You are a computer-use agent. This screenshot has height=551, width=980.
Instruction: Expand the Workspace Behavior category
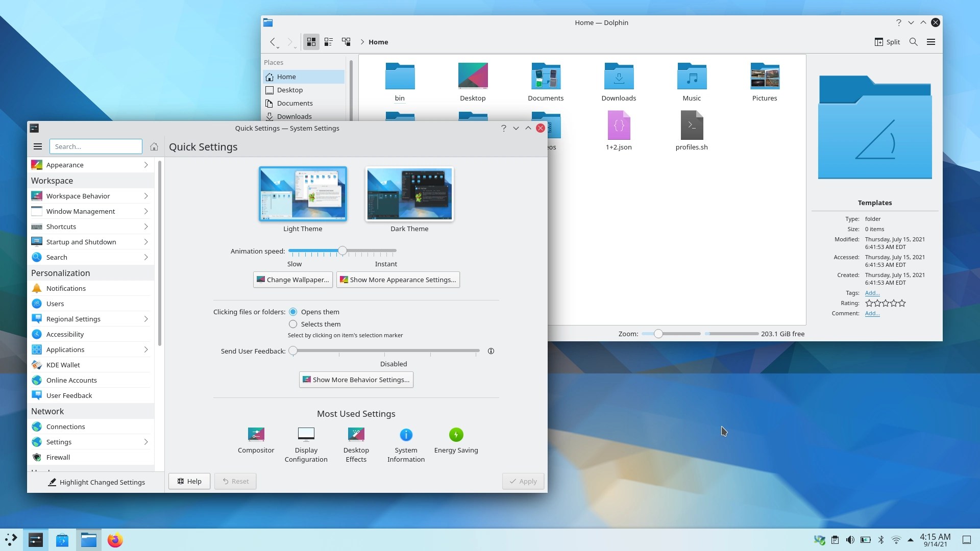(90, 196)
